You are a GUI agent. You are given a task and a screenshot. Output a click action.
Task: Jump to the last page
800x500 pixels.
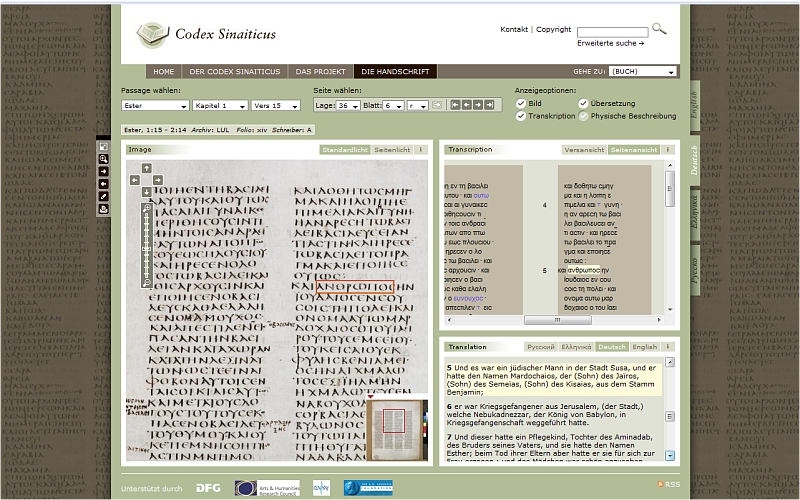click(489, 105)
